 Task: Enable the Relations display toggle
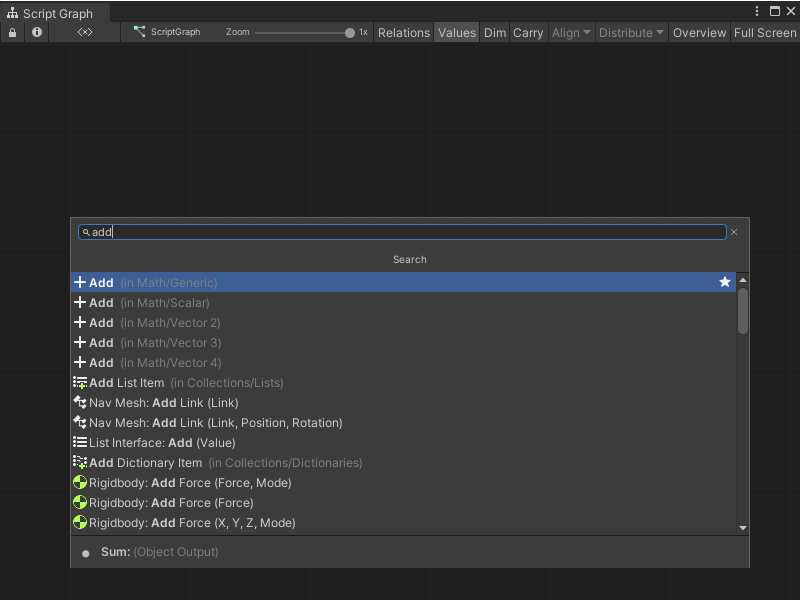point(403,32)
